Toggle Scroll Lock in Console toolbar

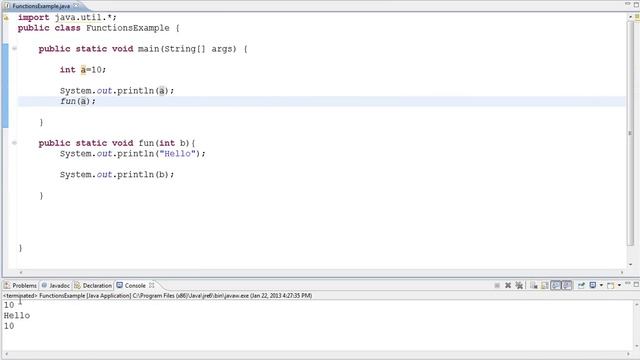[x=544, y=286]
